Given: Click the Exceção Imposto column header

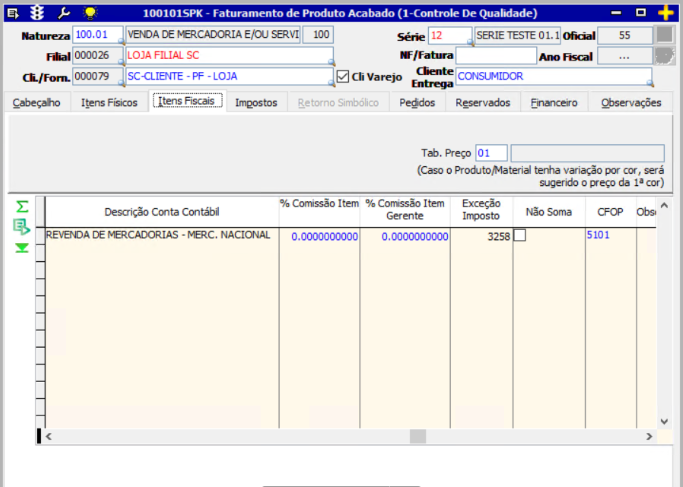Looking at the screenshot, I should click(x=481, y=212).
